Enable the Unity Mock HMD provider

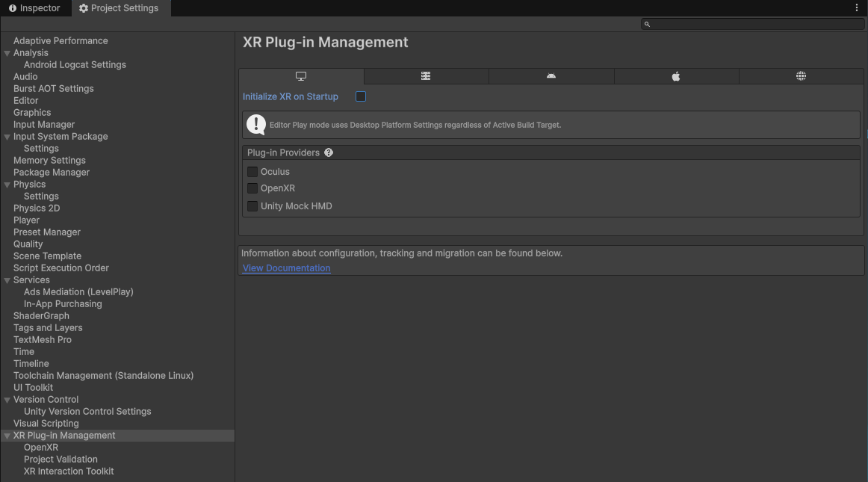[252, 206]
